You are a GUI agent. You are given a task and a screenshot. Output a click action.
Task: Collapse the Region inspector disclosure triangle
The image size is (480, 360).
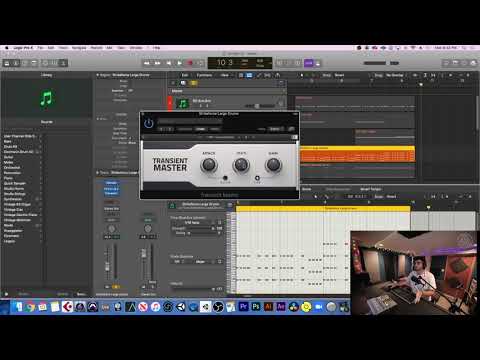[98, 75]
